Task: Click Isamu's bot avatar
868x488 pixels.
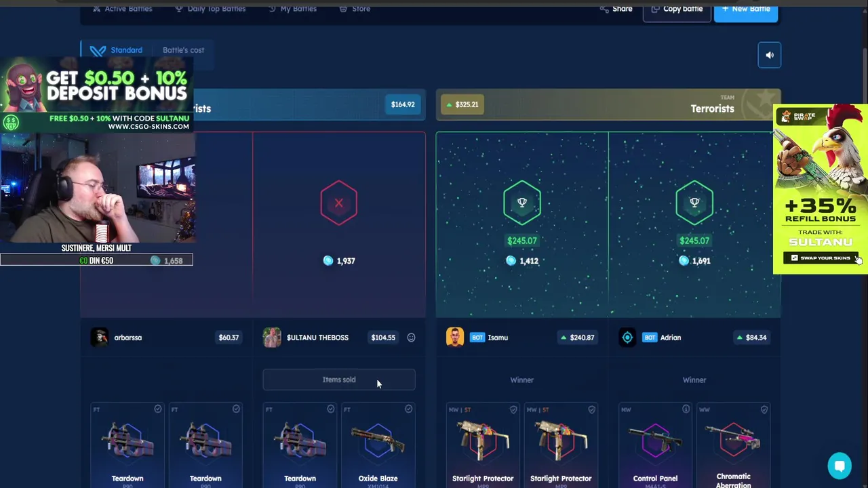Action: coord(455,338)
